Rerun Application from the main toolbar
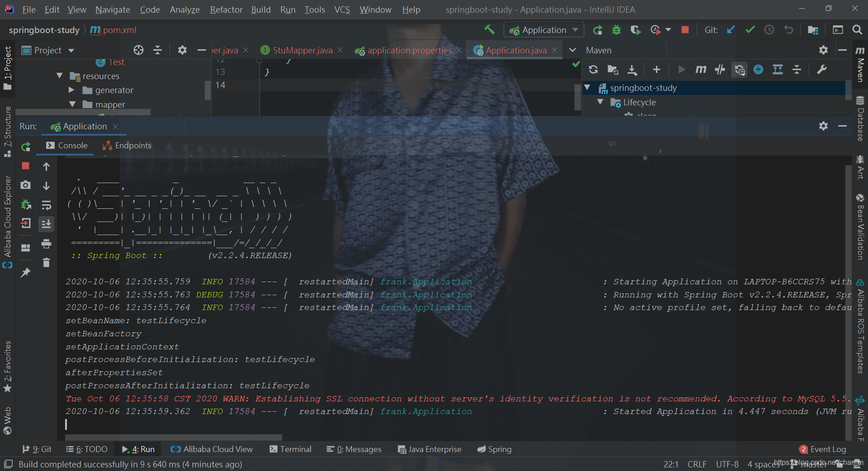Viewport: 868px width, 471px height. coord(598,30)
